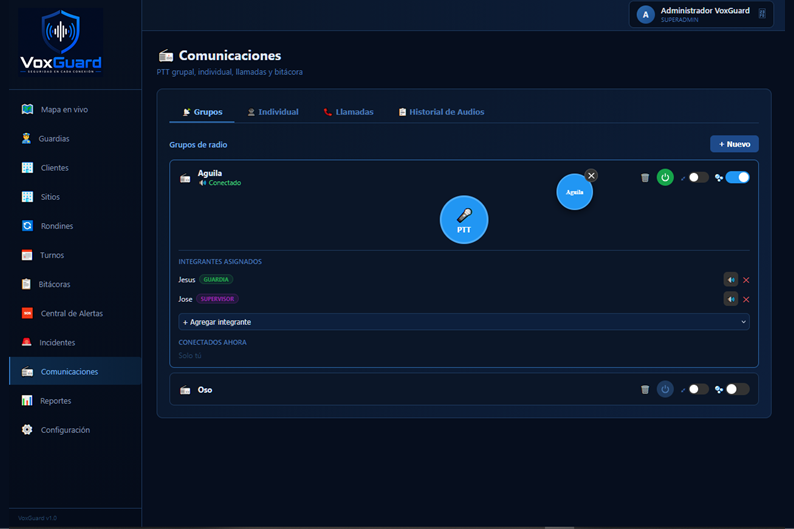This screenshot has width=794, height=529.
Task: Remove Jose from the Aguila group
Action: [746, 300]
